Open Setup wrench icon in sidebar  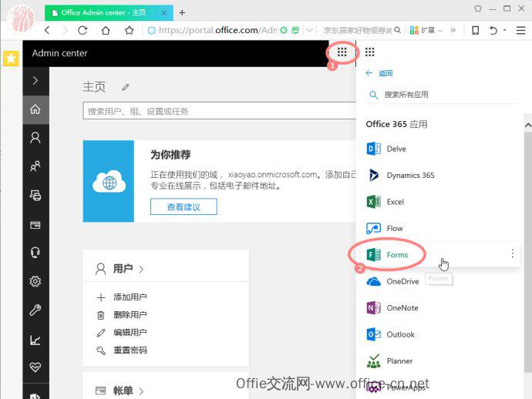point(35,310)
